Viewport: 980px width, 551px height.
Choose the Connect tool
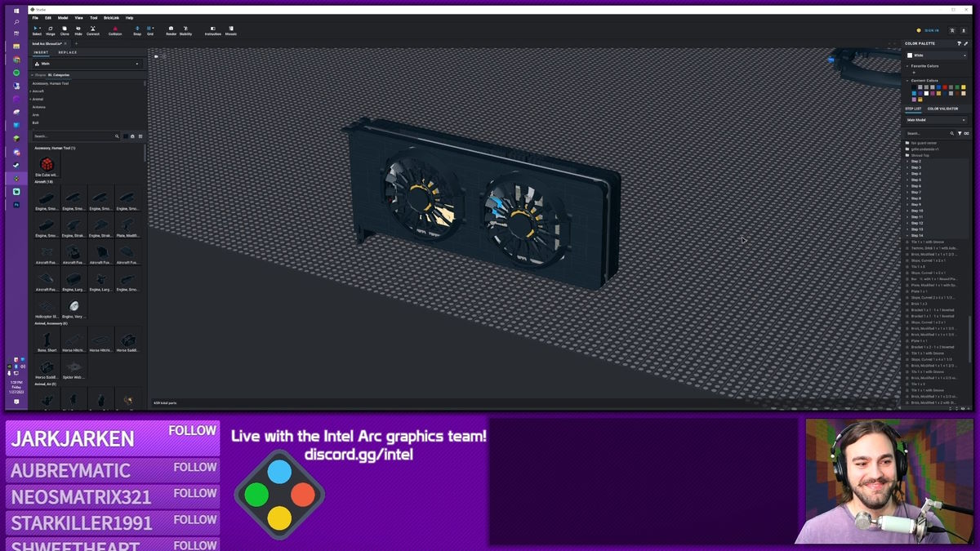point(93,30)
